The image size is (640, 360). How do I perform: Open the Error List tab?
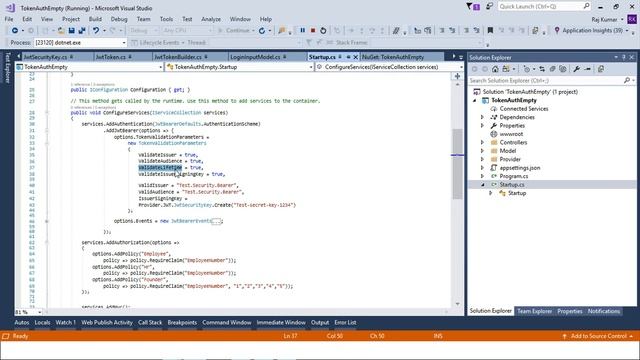[345, 323]
